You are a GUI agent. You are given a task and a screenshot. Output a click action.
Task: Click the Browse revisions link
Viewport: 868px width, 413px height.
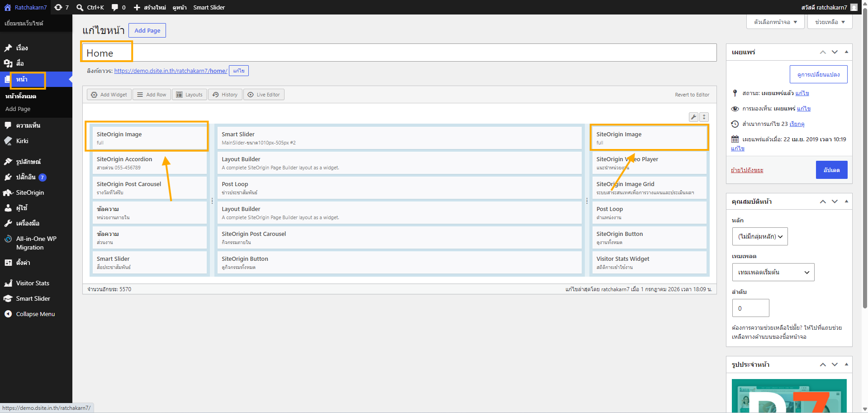[x=797, y=124]
